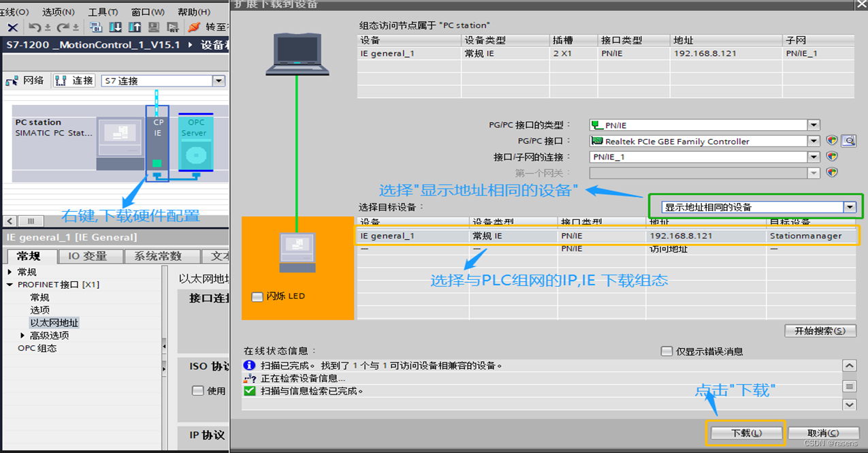Click the info icon of scan completed message

249,365
